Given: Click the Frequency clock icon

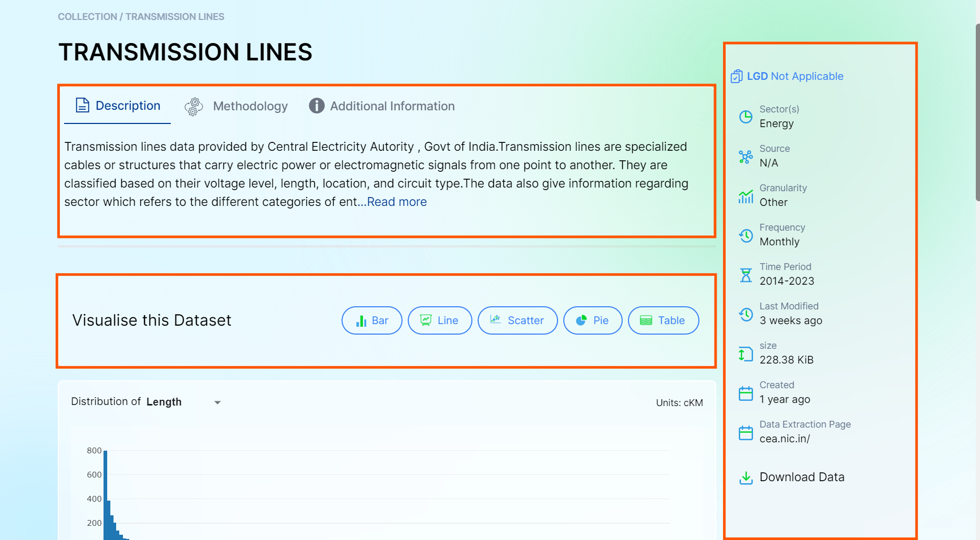Looking at the screenshot, I should tap(746, 235).
